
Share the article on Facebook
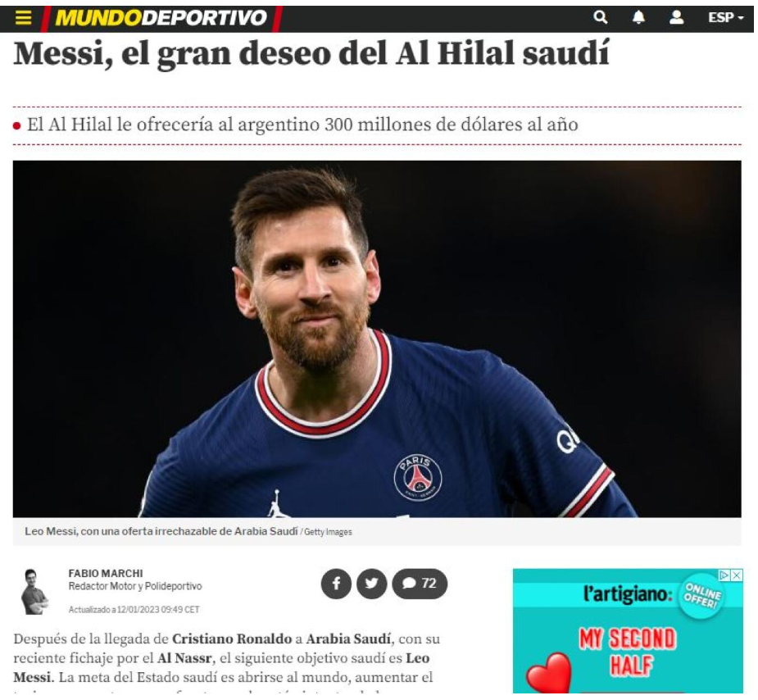336,584
